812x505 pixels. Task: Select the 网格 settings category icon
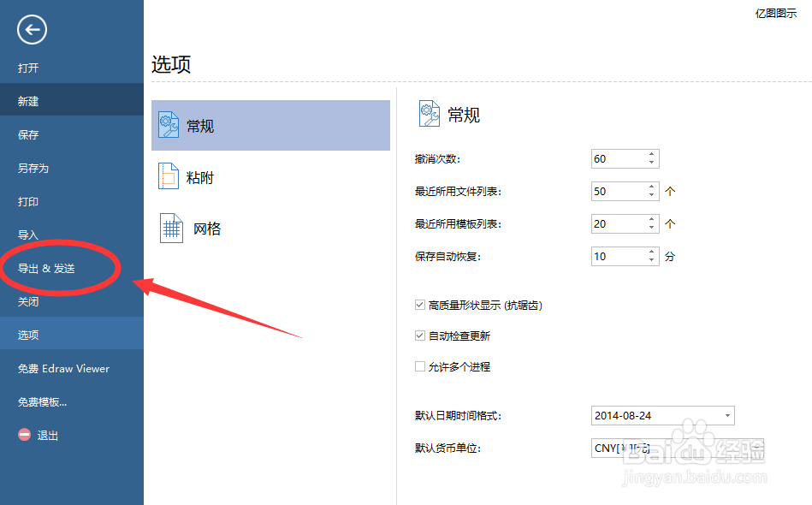[171, 228]
